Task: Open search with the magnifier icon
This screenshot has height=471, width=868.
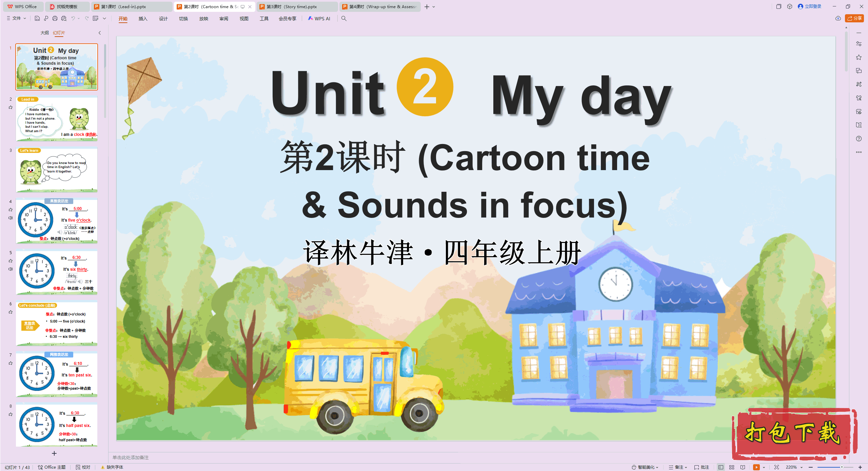Action: click(344, 19)
